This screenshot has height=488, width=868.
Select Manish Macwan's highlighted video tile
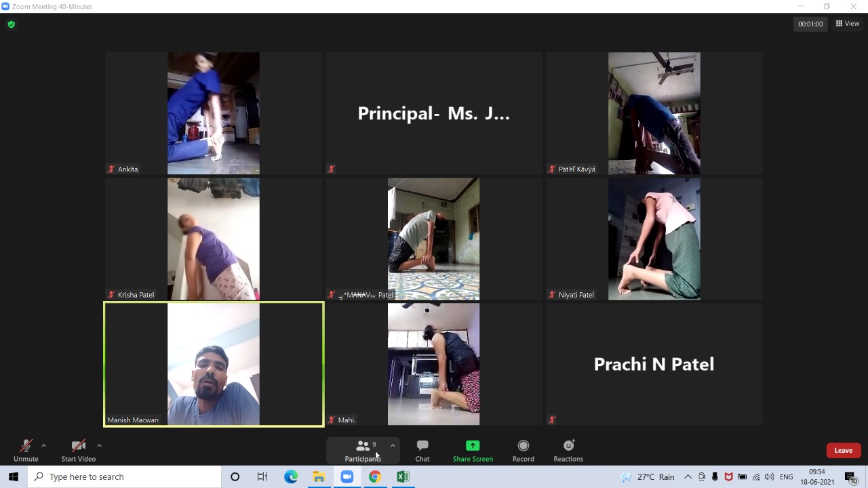pos(214,364)
